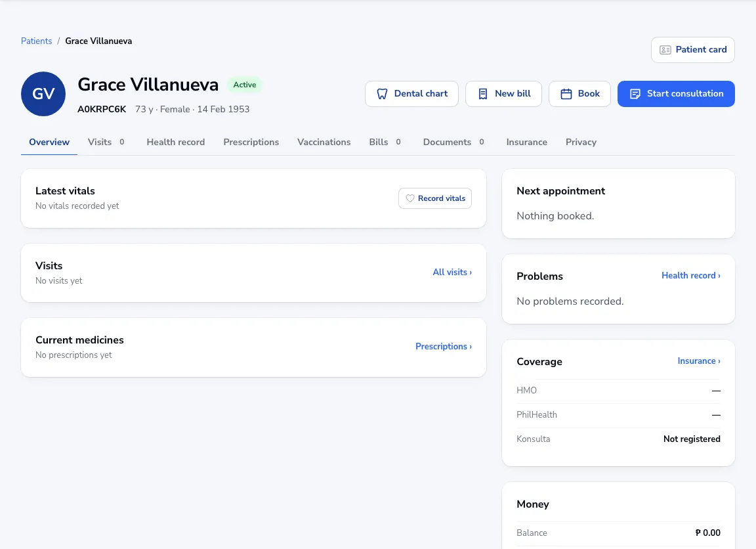Viewport: 756px width, 549px height.
Task: Click the Grace Villanueva heading name
Action: (x=148, y=85)
